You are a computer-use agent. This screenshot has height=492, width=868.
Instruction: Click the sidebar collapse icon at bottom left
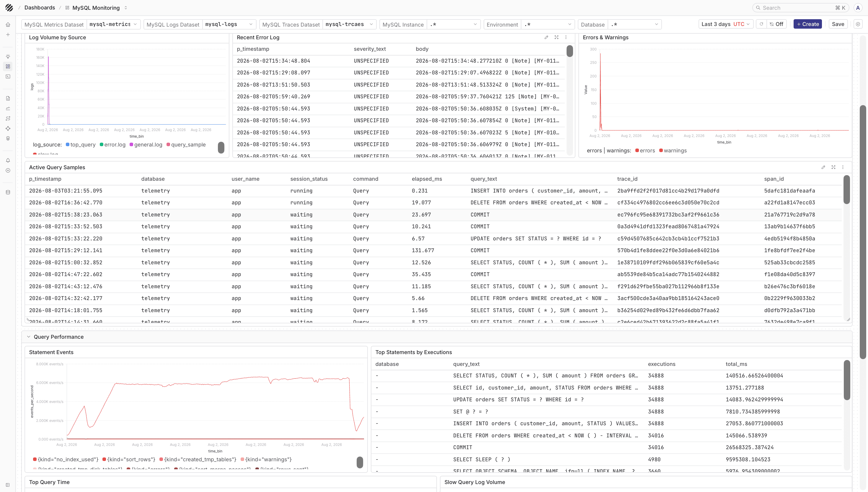8,485
